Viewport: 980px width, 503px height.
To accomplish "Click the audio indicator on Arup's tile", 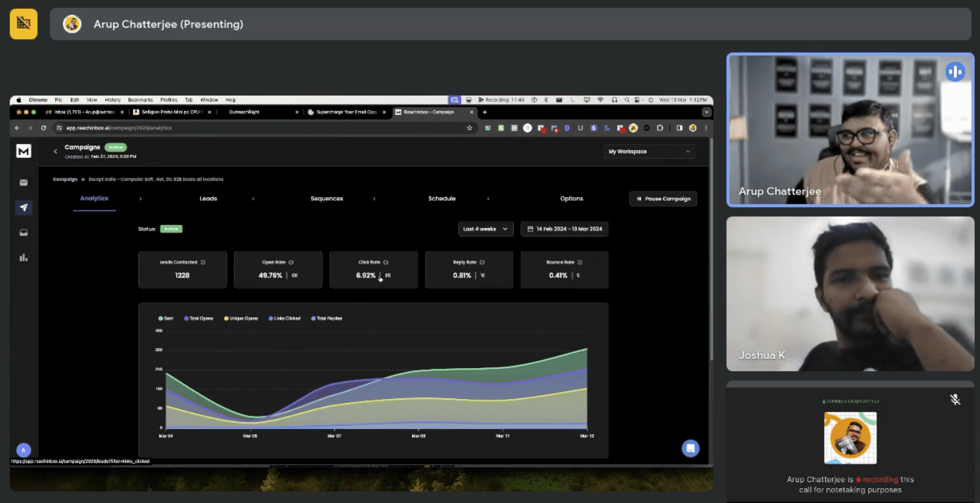I will (955, 71).
